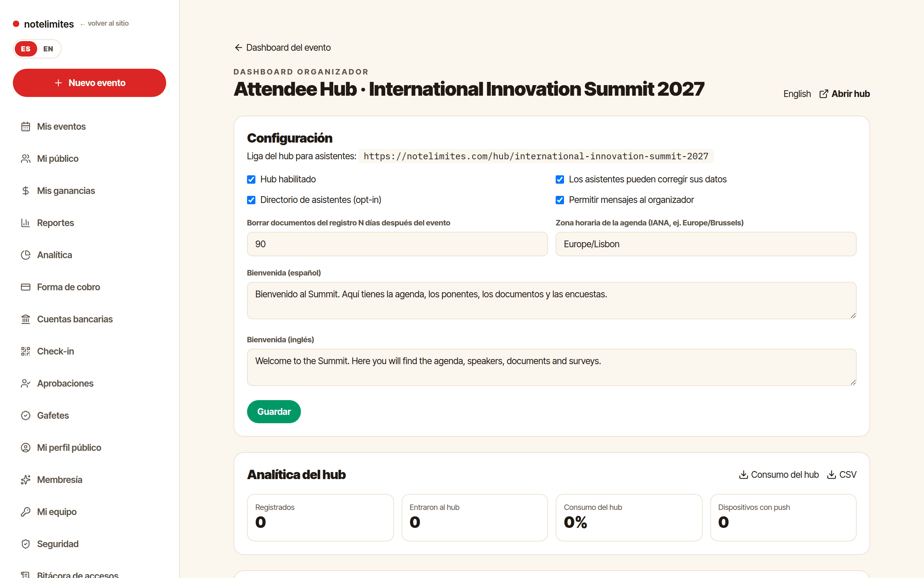Click the Mis ganancias dollar icon
Viewport: 924px width, 578px height.
click(26, 191)
